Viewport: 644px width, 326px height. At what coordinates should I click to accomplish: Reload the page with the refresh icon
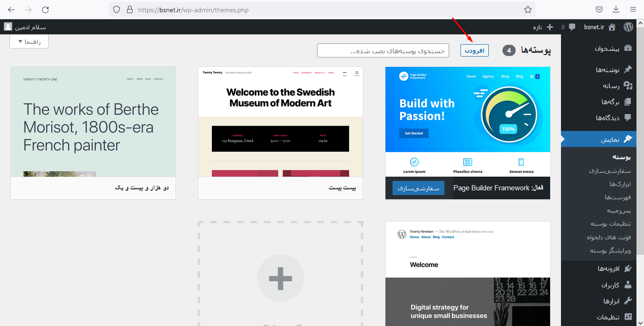tap(45, 9)
